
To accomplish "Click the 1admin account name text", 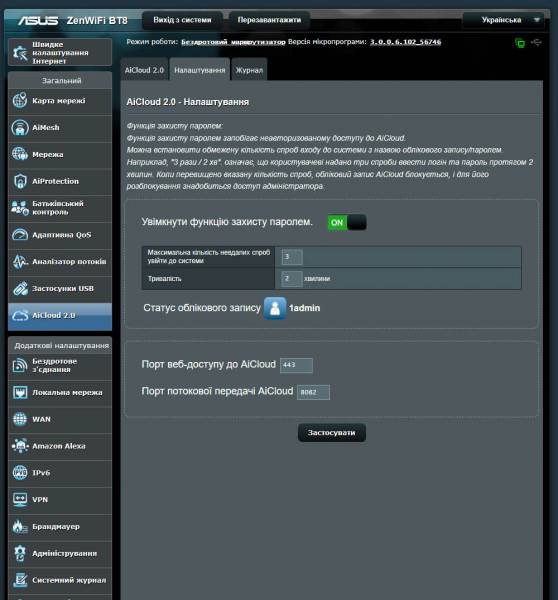I will [x=305, y=308].
